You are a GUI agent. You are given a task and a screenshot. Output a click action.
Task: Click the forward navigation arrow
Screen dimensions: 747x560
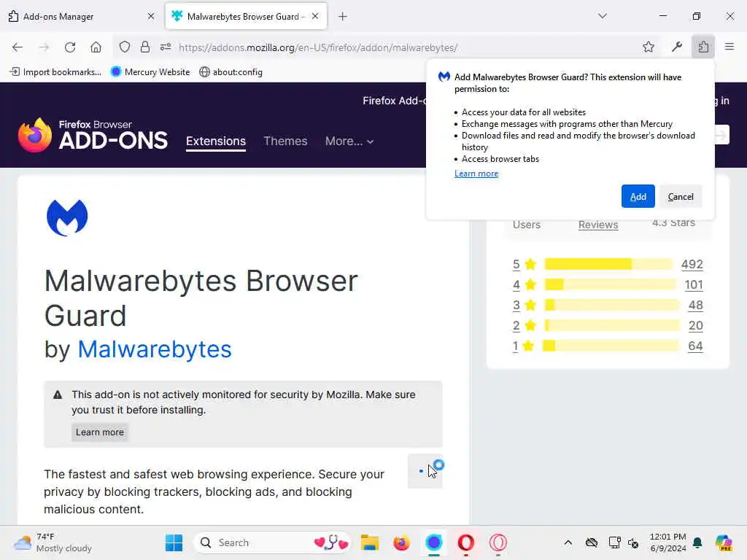point(44,47)
